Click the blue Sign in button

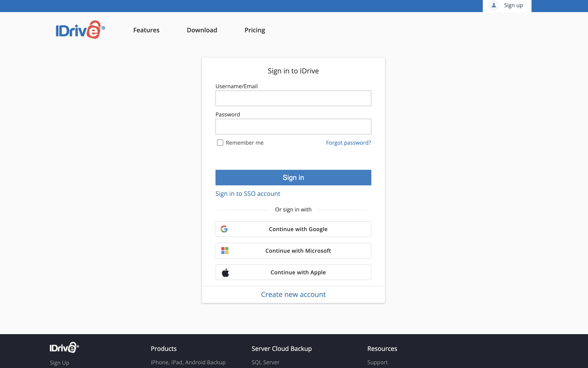[x=293, y=178]
